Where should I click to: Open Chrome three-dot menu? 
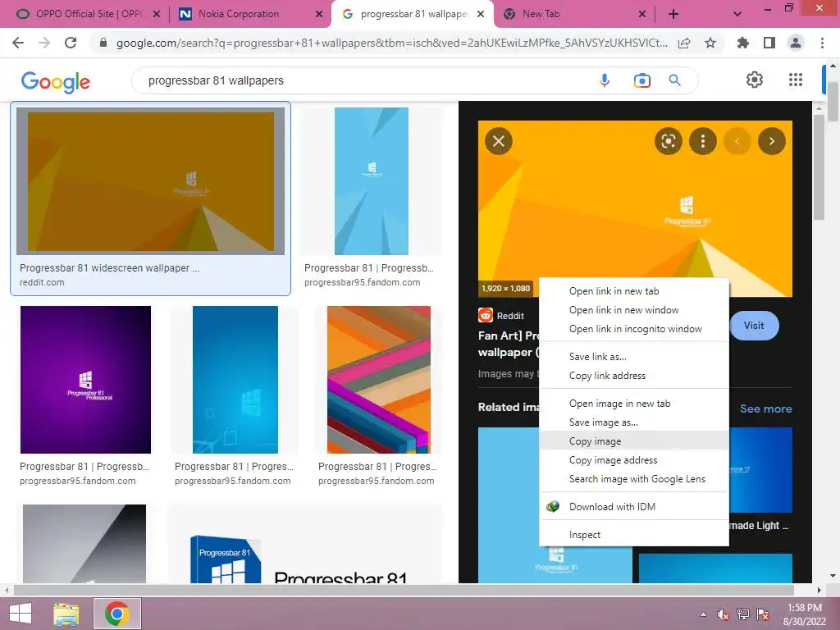(822, 43)
